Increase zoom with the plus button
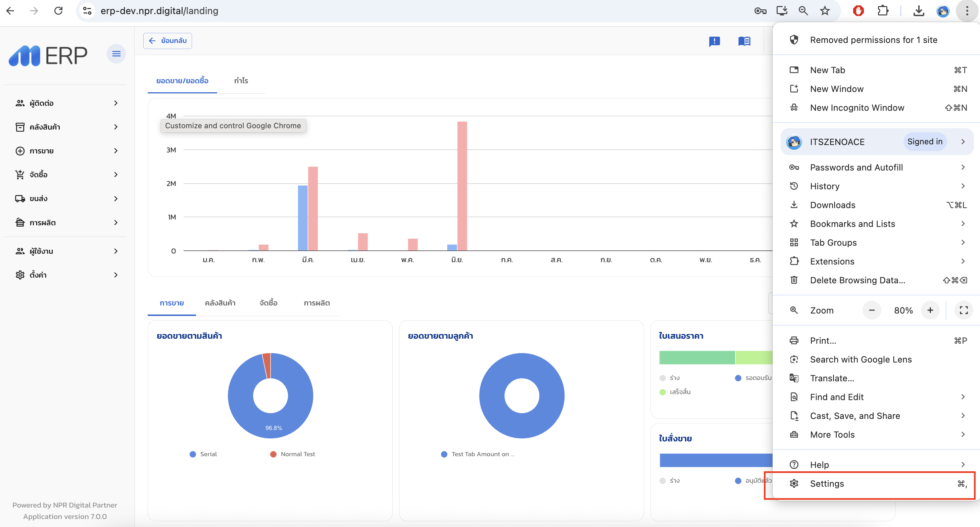 pos(930,310)
